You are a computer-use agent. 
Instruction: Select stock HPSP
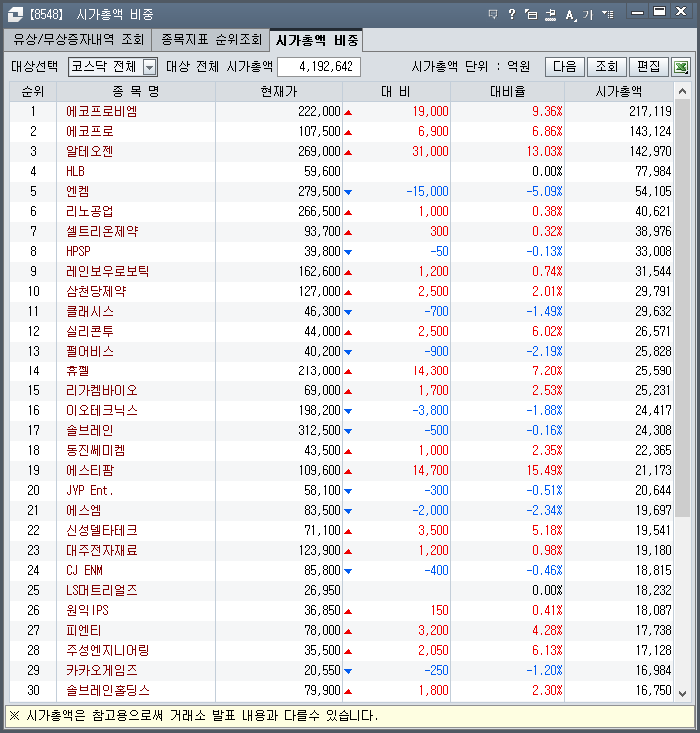point(78,251)
